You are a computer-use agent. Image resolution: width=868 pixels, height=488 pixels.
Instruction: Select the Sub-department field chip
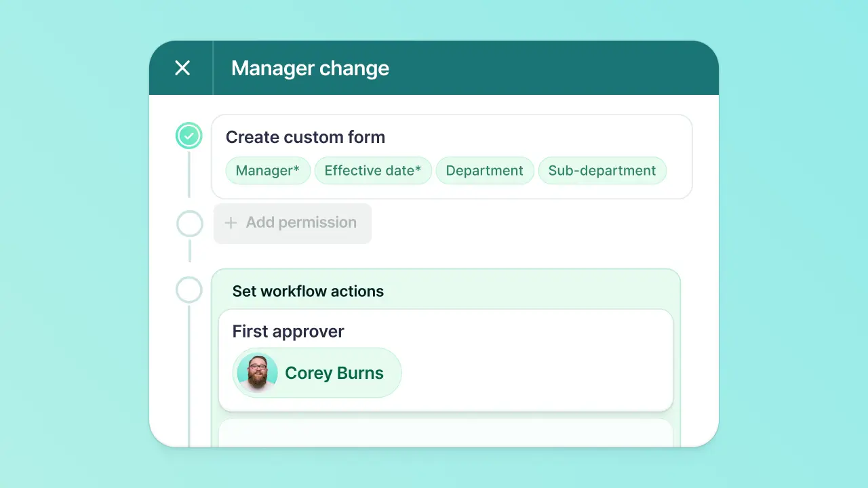pos(602,170)
